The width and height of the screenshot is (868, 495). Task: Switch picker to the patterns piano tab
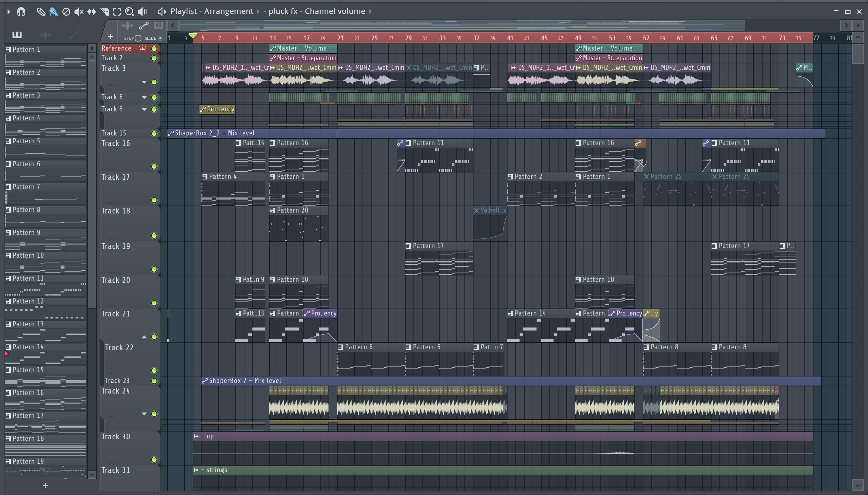point(17,34)
